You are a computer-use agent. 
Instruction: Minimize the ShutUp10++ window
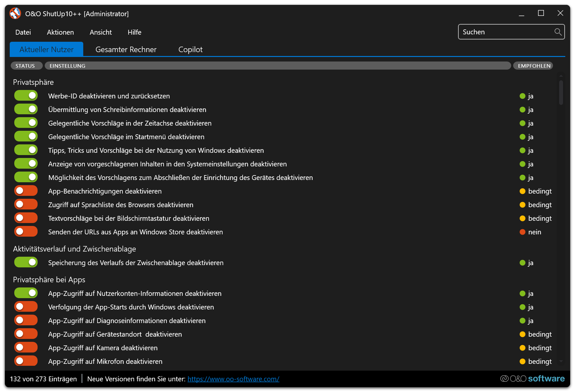click(521, 13)
